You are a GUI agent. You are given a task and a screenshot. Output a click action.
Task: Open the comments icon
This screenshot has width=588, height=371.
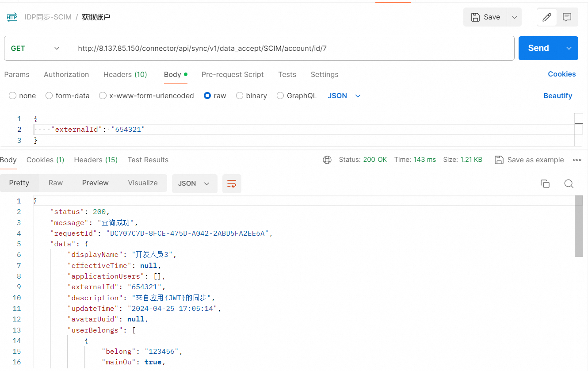click(x=567, y=17)
